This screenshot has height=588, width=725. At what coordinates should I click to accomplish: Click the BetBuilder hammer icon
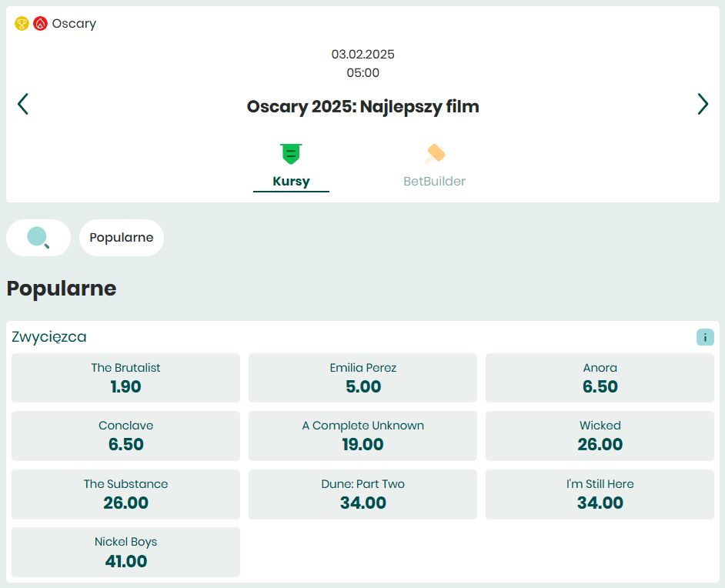435,154
